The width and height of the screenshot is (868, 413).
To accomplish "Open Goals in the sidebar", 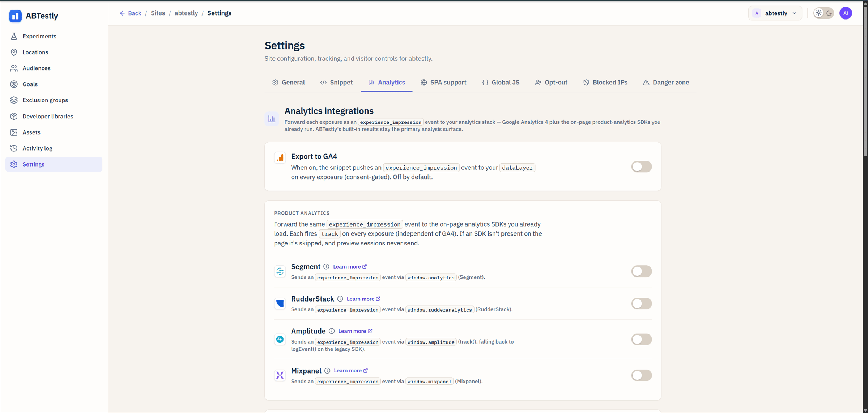I will pos(54,84).
